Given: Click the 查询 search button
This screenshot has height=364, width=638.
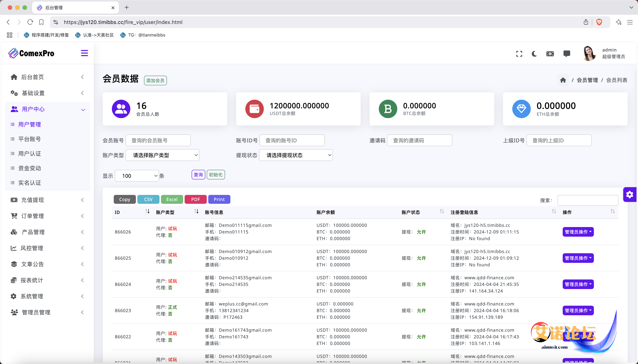Looking at the screenshot, I should [198, 174].
